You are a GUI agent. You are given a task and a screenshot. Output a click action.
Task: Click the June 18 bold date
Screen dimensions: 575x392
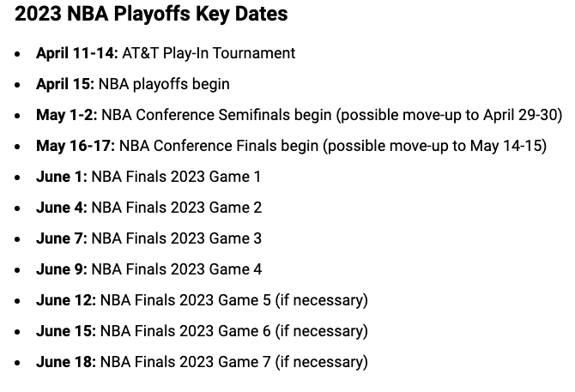click(66, 362)
